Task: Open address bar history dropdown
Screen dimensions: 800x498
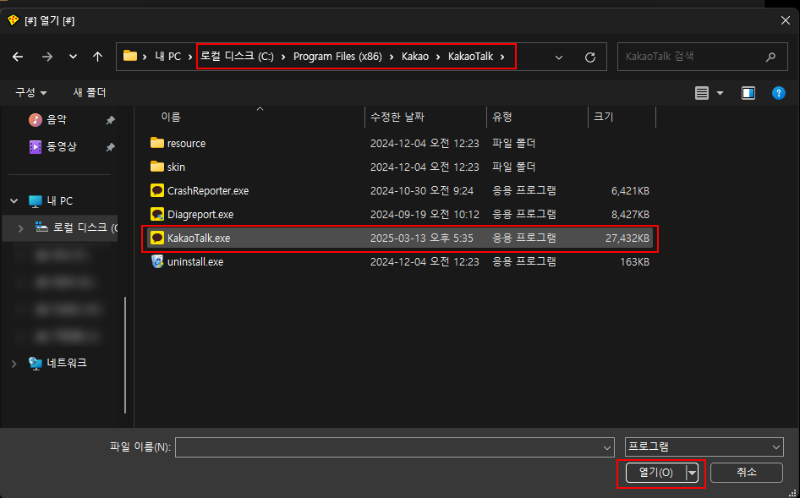Action: point(559,57)
